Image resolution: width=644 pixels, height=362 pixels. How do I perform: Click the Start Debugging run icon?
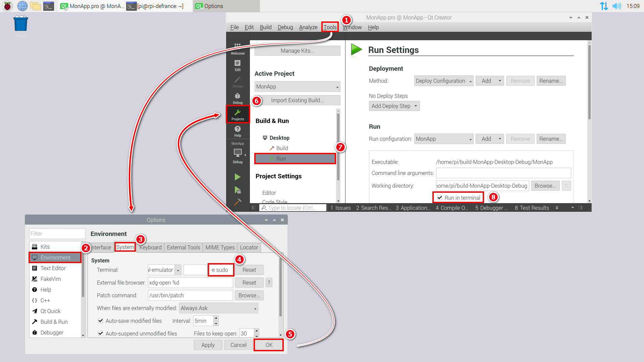click(237, 190)
